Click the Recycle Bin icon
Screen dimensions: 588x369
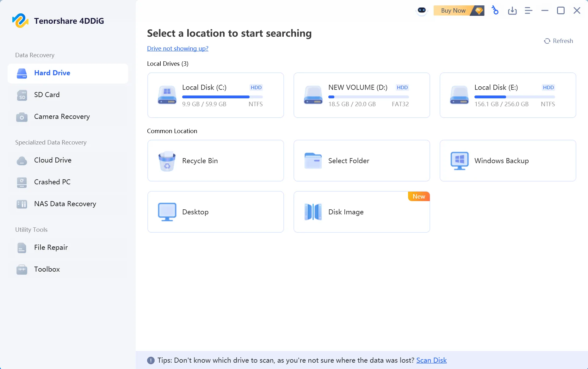[x=167, y=161]
